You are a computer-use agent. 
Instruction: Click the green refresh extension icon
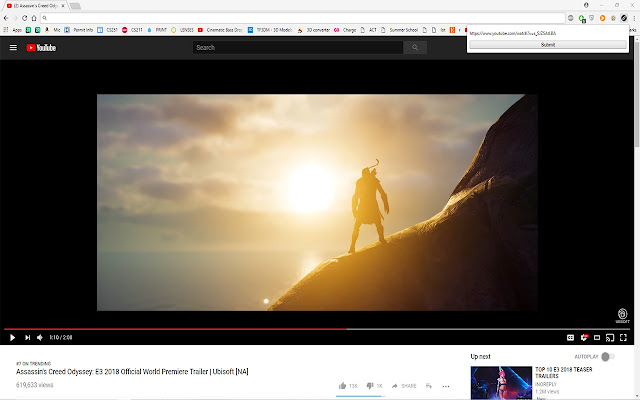(x=582, y=18)
